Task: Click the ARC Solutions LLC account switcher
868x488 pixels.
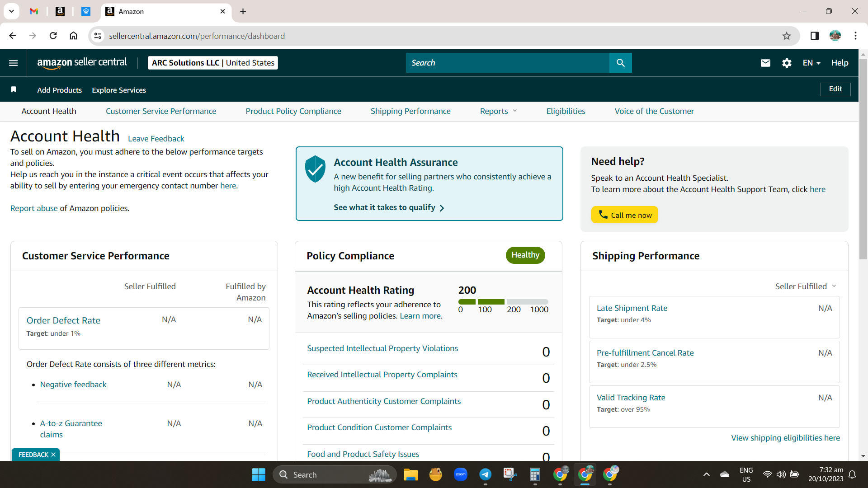Action: click(x=213, y=63)
